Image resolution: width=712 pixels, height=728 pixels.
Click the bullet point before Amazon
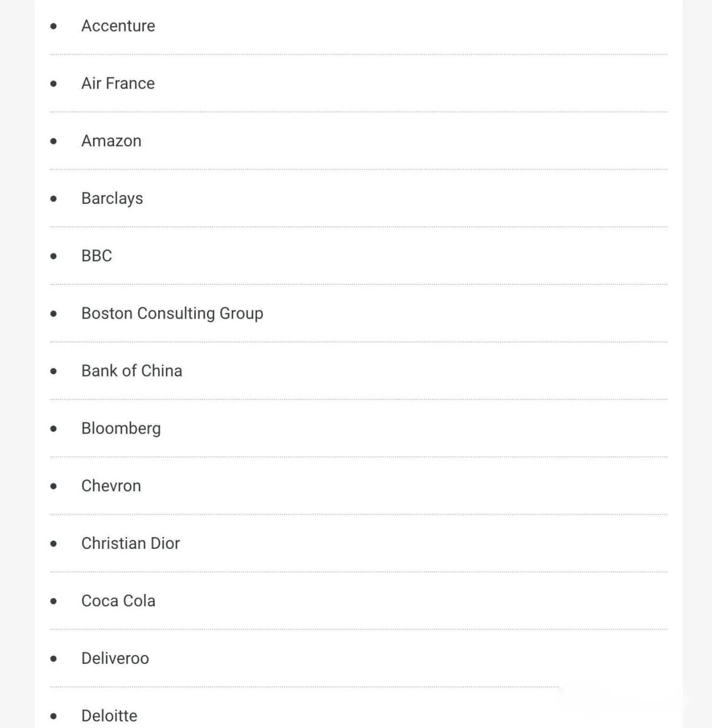(54, 142)
